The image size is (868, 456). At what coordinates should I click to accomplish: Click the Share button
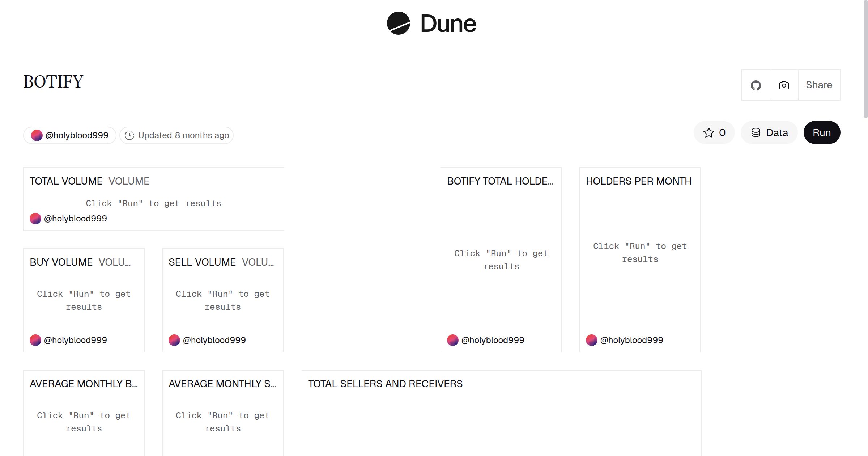pos(819,85)
